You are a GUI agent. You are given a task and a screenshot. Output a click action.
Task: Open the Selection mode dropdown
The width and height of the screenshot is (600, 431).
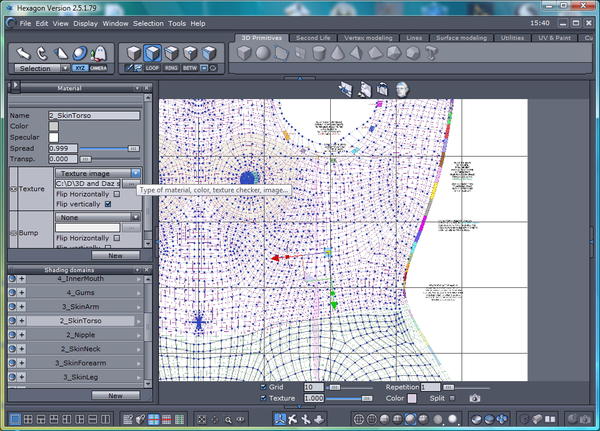coord(40,68)
